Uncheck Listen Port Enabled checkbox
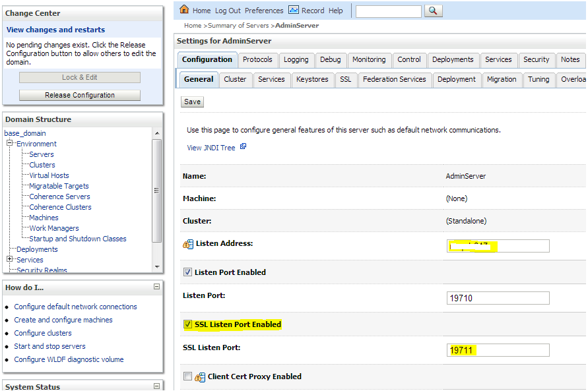 click(187, 272)
